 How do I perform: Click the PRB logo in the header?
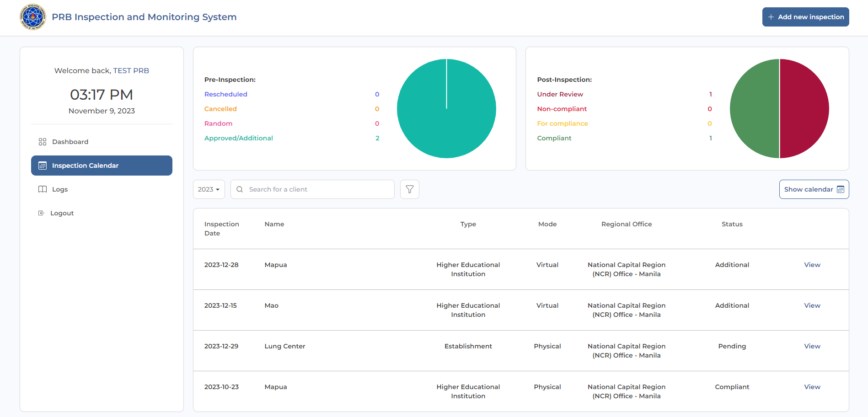33,17
